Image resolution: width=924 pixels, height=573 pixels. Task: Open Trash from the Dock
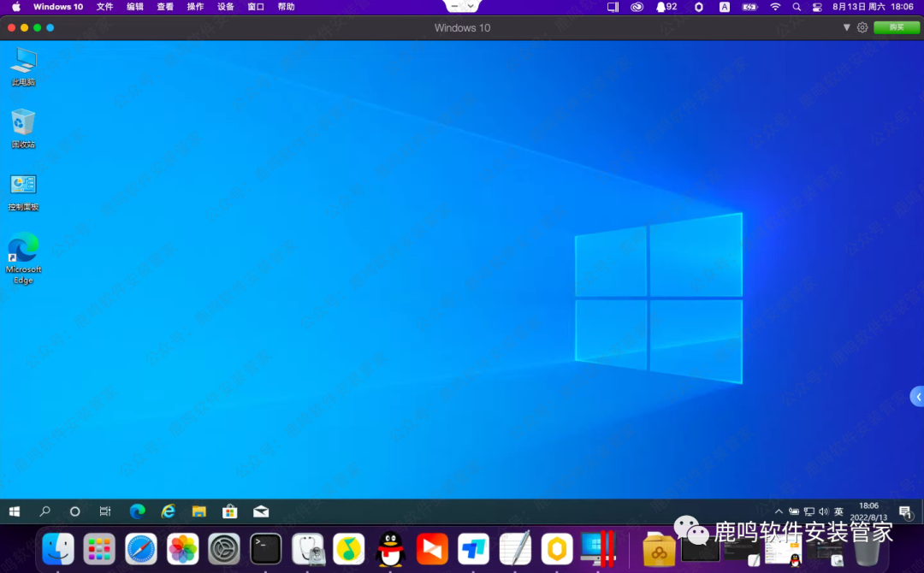click(867, 550)
